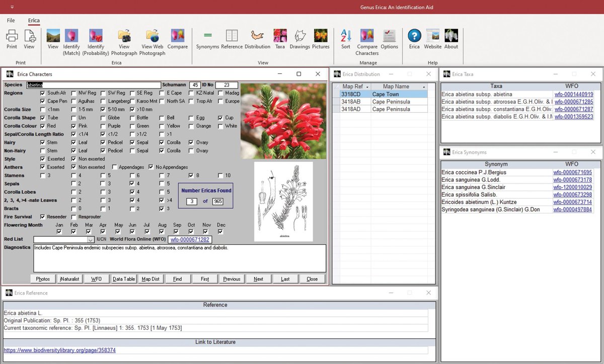Image resolution: width=604 pixels, height=364 pixels.
Task: Open the biodiversitylibrary.org literature link
Action: click(x=59, y=350)
